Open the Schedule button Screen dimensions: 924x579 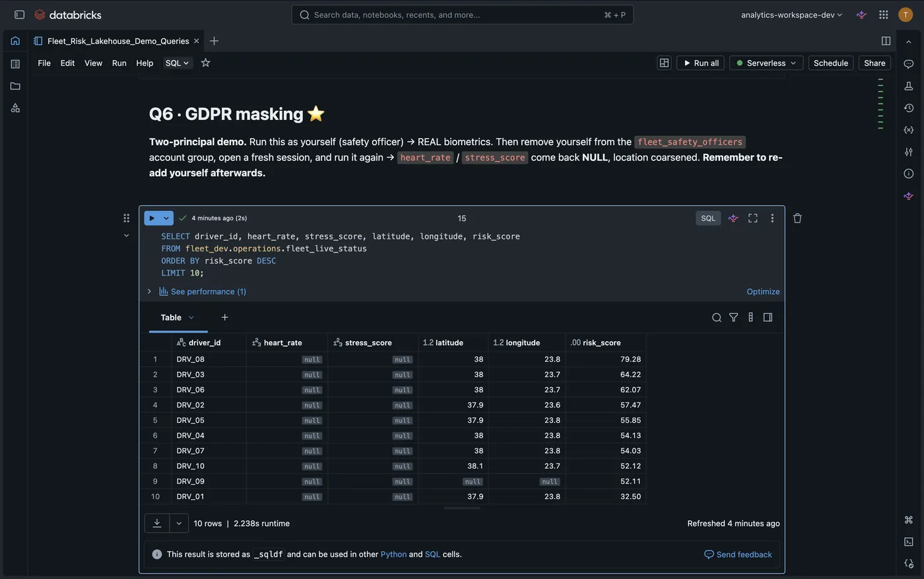[830, 63]
